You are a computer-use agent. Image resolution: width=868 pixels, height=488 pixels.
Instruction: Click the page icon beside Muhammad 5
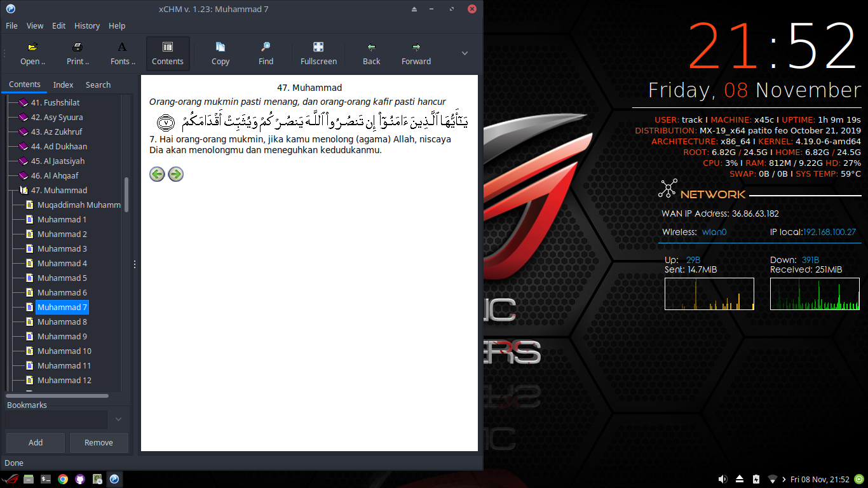point(29,278)
